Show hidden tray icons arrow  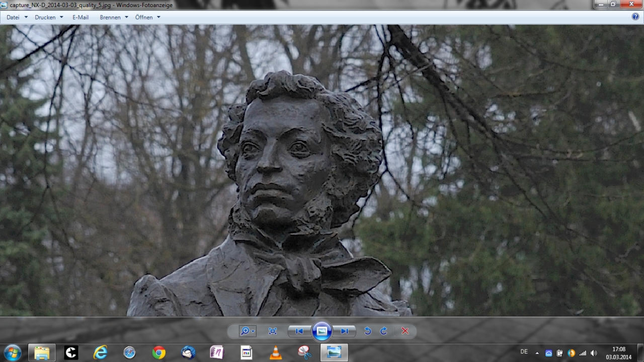pyautogui.click(x=537, y=353)
